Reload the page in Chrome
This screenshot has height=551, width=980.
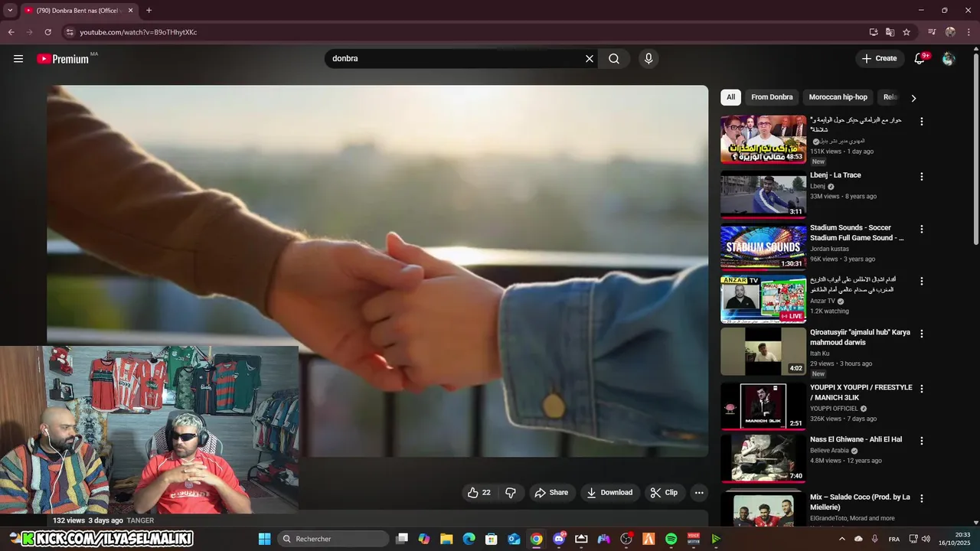(x=47, y=32)
